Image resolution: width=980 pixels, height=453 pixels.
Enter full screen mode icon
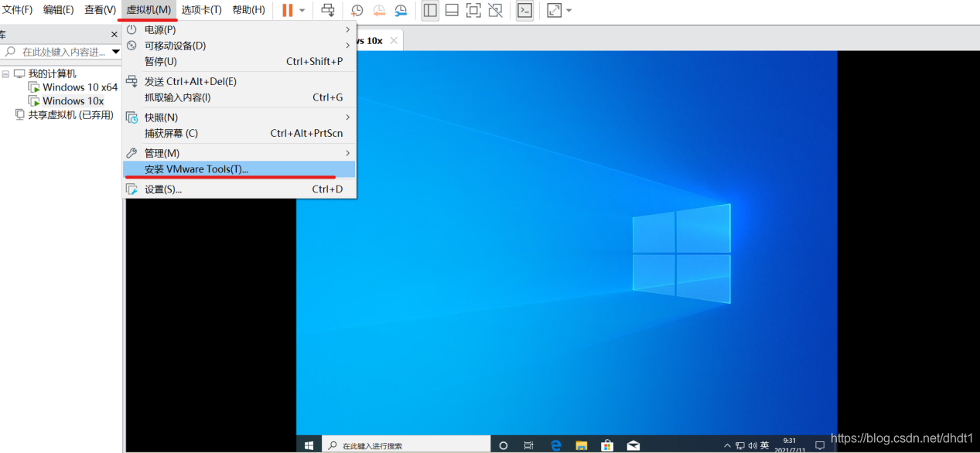473,10
